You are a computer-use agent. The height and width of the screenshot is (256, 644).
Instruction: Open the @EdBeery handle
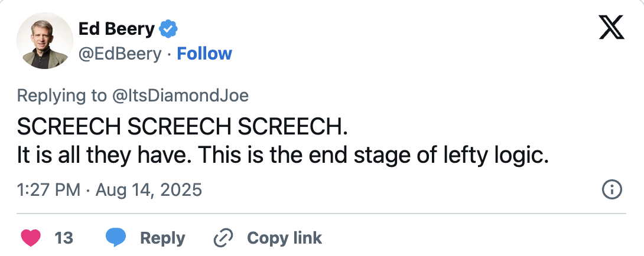(119, 54)
